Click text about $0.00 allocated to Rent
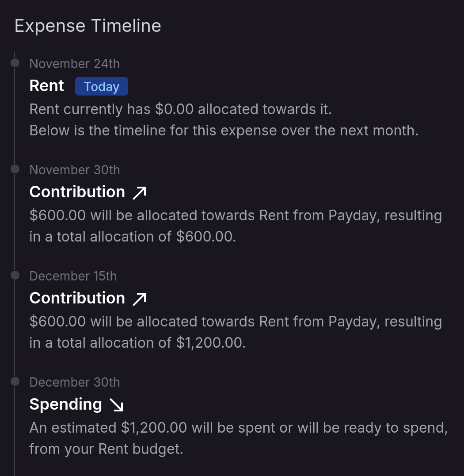This screenshot has width=464, height=476. coord(180,109)
